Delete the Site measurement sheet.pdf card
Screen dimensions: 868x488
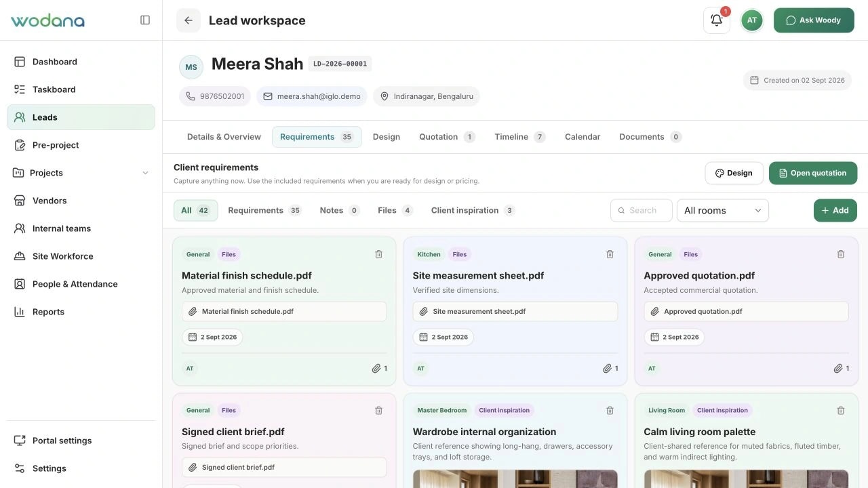[x=610, y=254]
